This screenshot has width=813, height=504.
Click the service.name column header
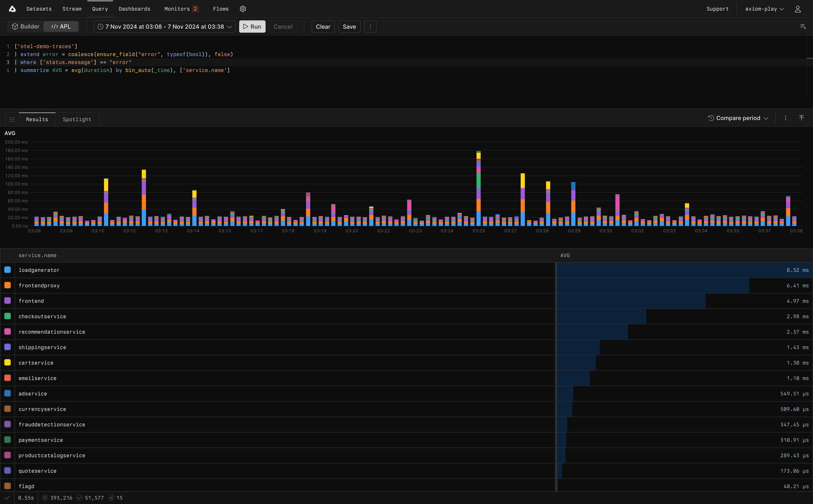pos(37,255)
